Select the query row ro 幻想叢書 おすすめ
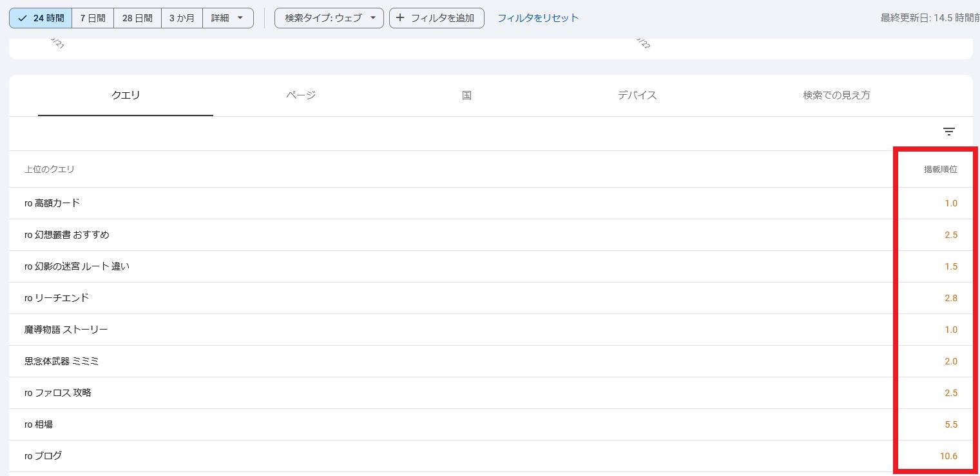Image resolution: width=980 pixels, height=476 pixels. coord(67,235)
